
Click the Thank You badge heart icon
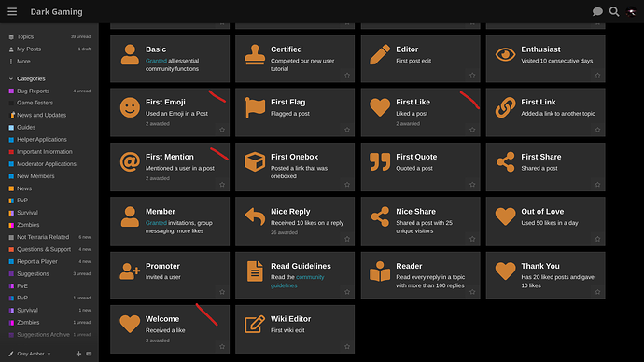(505, 271)
